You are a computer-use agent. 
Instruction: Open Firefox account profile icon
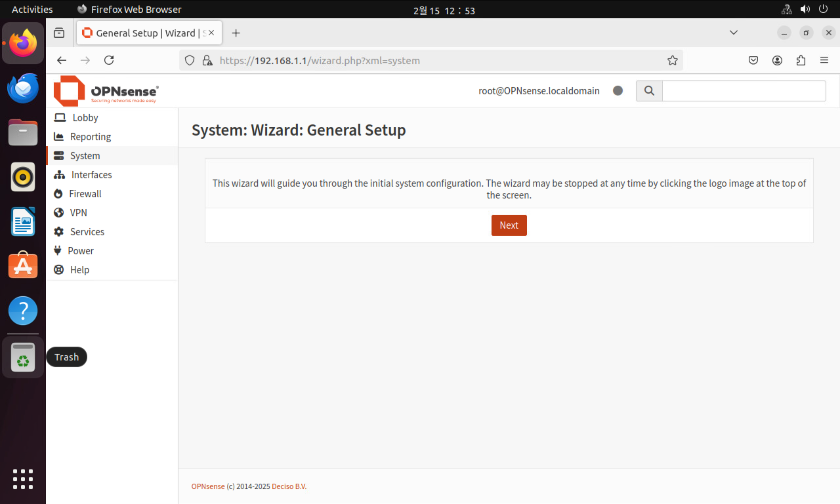point(777,61)
